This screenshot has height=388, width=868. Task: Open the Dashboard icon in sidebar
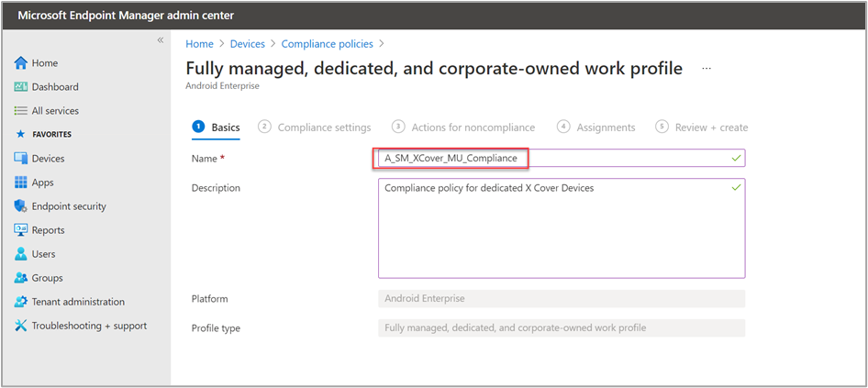20,87
